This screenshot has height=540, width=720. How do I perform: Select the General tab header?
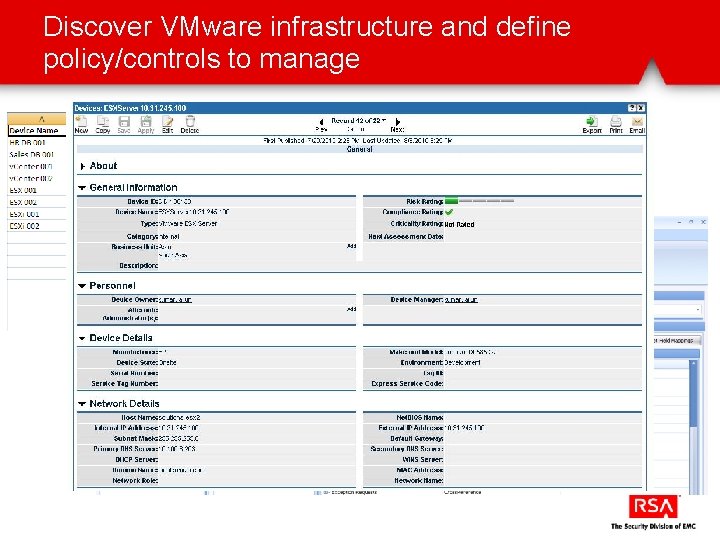[360, 150]
